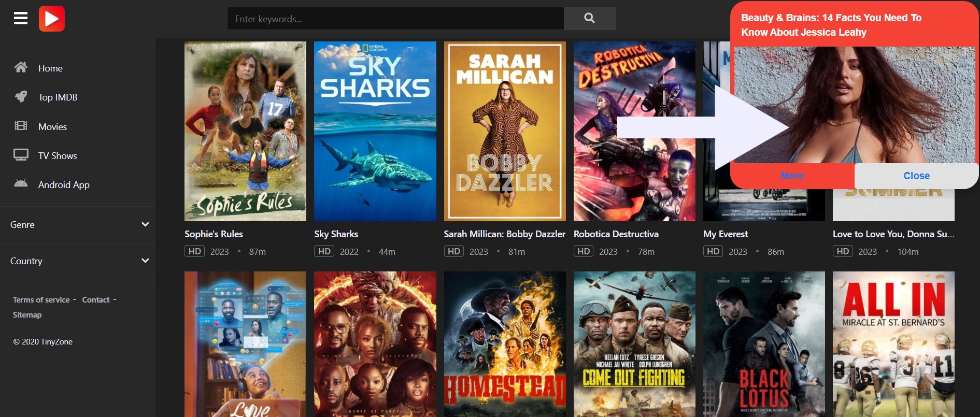Click 104m duration under Donna Summer
The image size is (980, 417).
[x=908, y=252]
